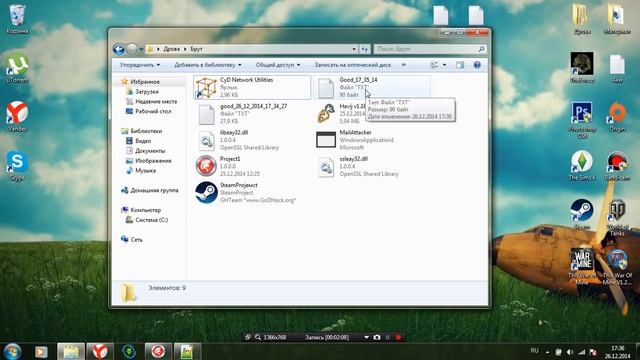640x360 pixels.
Task: Open the Общий доступ dropdown
Action: point(278,65)
